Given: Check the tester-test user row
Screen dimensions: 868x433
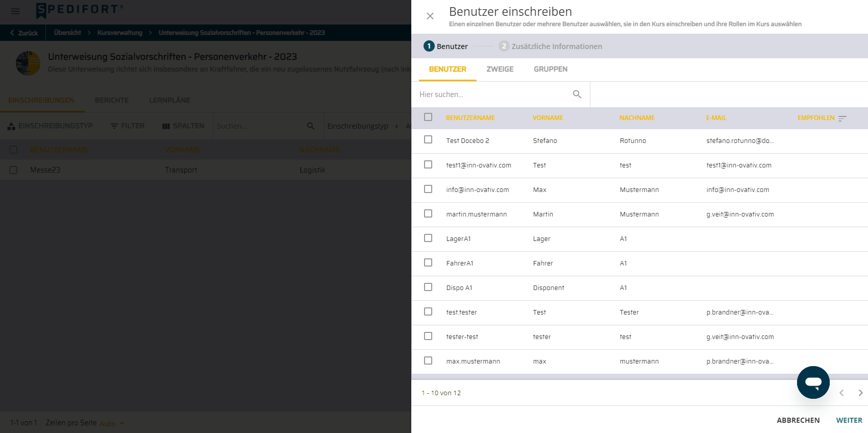Looking at the screenshot, I should click(428, 336).
